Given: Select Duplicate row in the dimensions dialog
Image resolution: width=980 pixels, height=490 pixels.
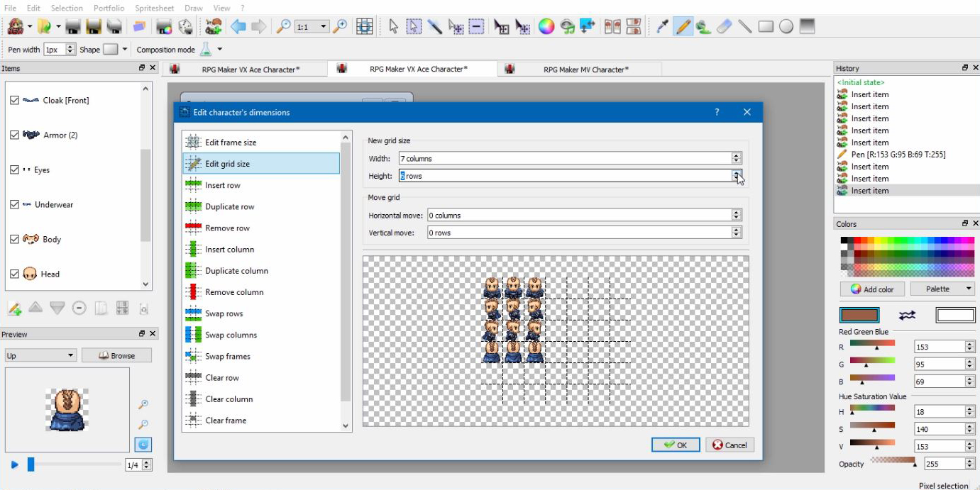Looking at the screenshot, I should click(x=229, y=206).
